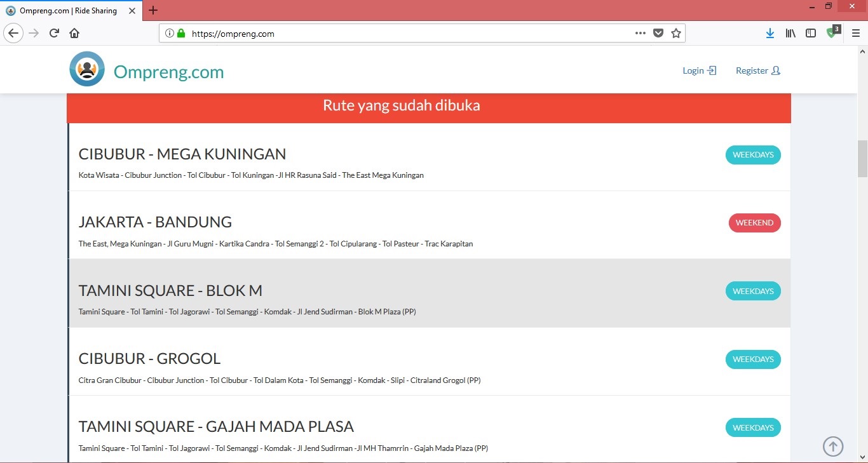The height and width of the screenshot is (463, 868).
Task: Open the JAKARTA - BANDUNG route
Action: (x=155, y=222)
